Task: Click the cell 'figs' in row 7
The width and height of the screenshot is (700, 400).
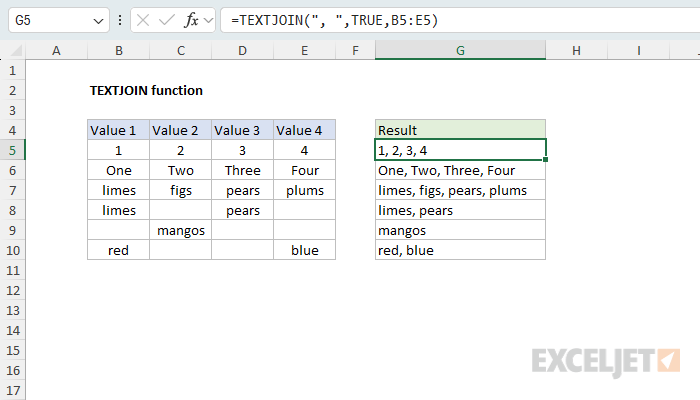Action: tap(181, 191)
